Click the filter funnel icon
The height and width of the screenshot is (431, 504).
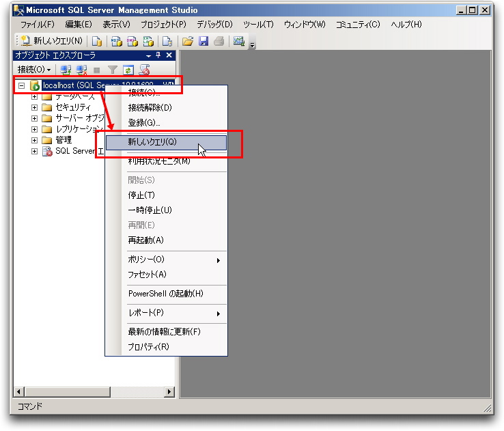(113, 70)
